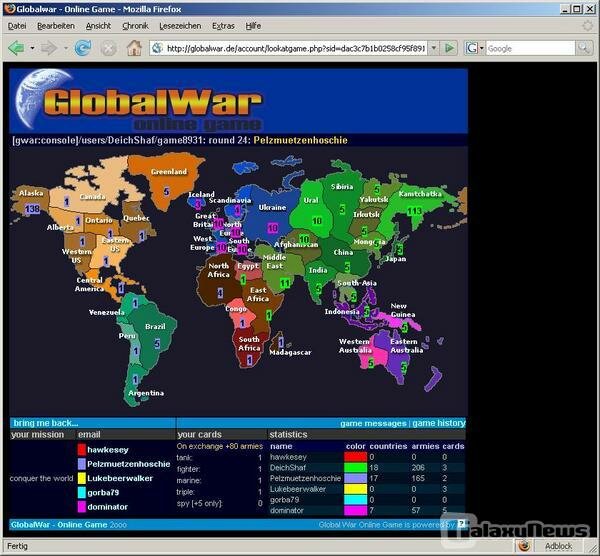600x556 pixels.
Task: Open the Datei menu
Action: point(17,26)
